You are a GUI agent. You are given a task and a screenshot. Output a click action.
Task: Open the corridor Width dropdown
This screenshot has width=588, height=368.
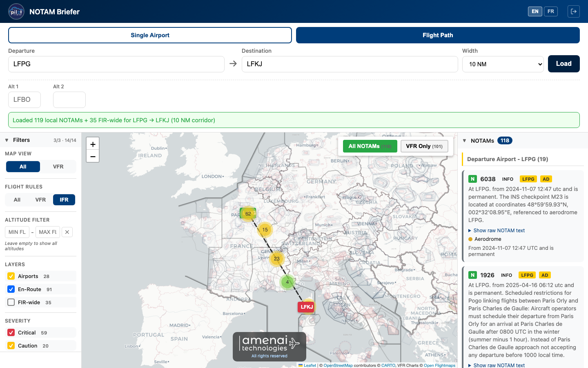pyautogui.click(x=503, y=64)
